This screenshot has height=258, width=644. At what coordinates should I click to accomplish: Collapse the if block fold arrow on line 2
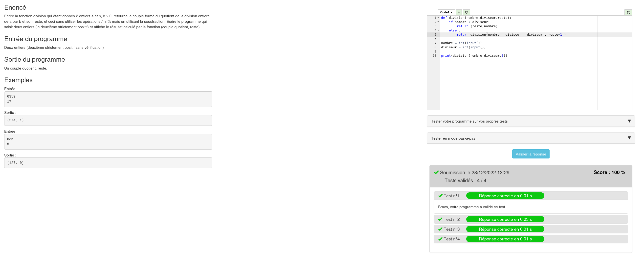[438, 22]
